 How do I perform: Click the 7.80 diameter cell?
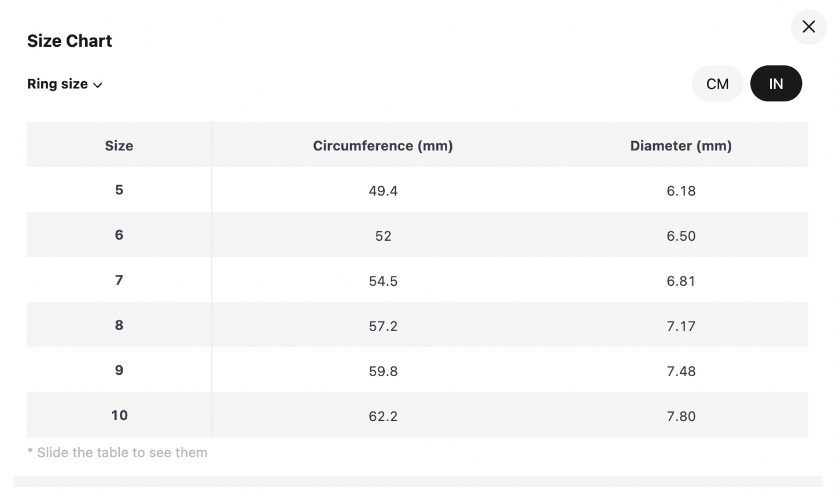(x=681, y=416)
